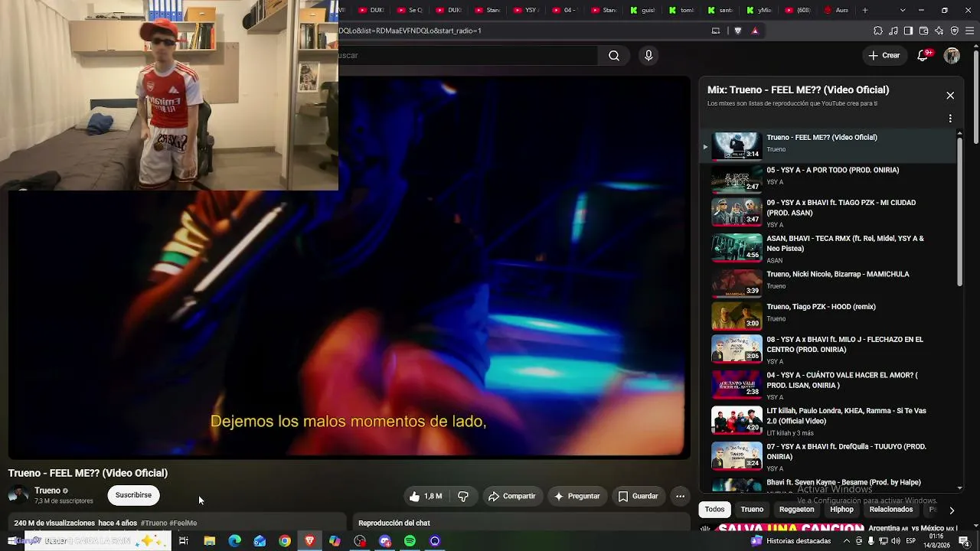Viewport: 980px width, 551px height.
Task: Toggle Brave Shields lion icon
Action: 738,31
